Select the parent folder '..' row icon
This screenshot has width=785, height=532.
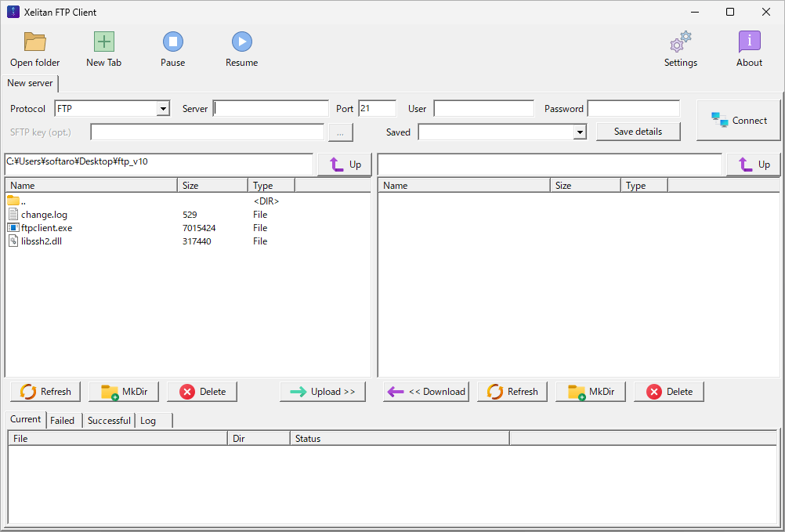[13, 201]
